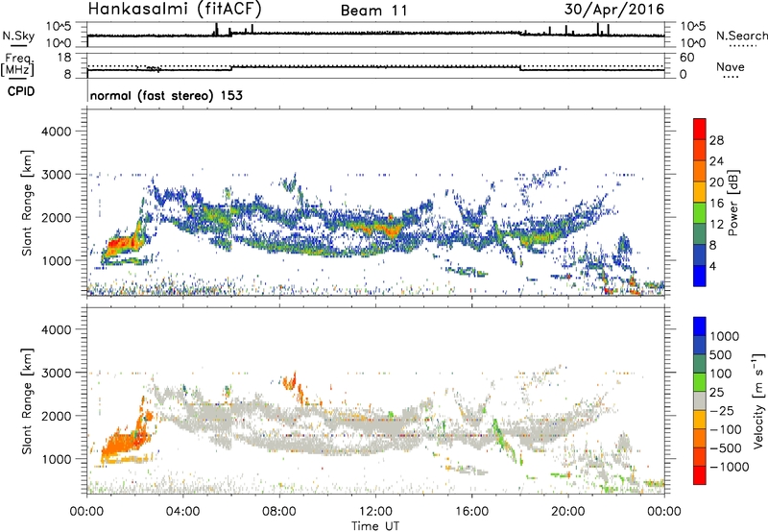768x532 pixels.
Task: Click the Beam 11 label
Action: coord(374,11)
